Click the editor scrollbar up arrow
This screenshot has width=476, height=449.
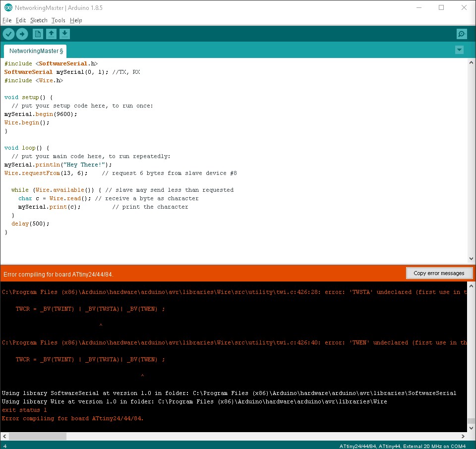(x=471, y=63)
